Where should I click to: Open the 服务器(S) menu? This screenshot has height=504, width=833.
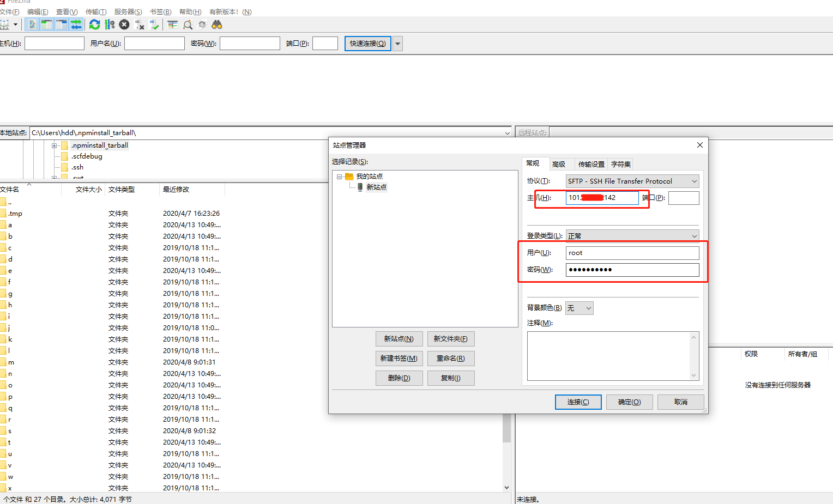pos(128,11)
